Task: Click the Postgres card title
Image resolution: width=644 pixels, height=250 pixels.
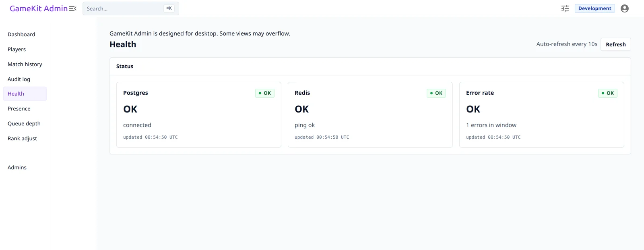Action: point(136,93)
